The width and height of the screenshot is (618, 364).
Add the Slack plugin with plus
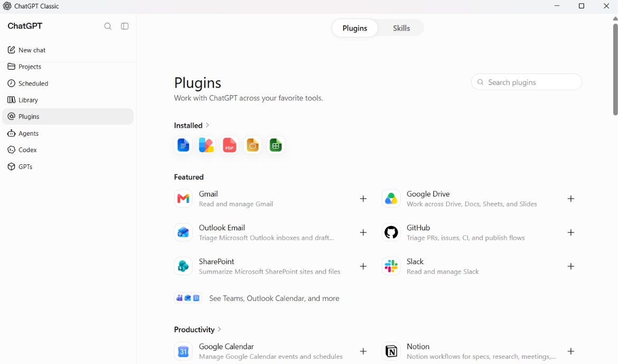pyautogui.click(x=571, y=266)
